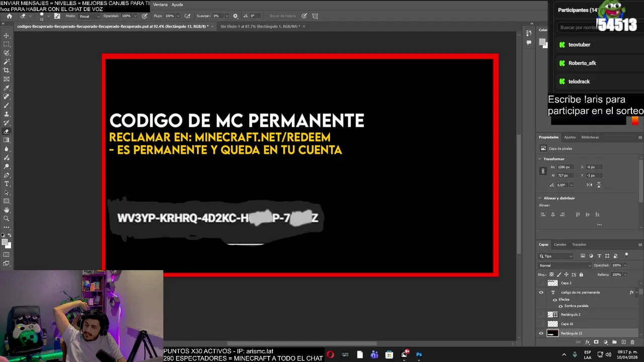Collapse the Alinear y distribuir section
Screen dimensions: 644x362
point(540,198)
